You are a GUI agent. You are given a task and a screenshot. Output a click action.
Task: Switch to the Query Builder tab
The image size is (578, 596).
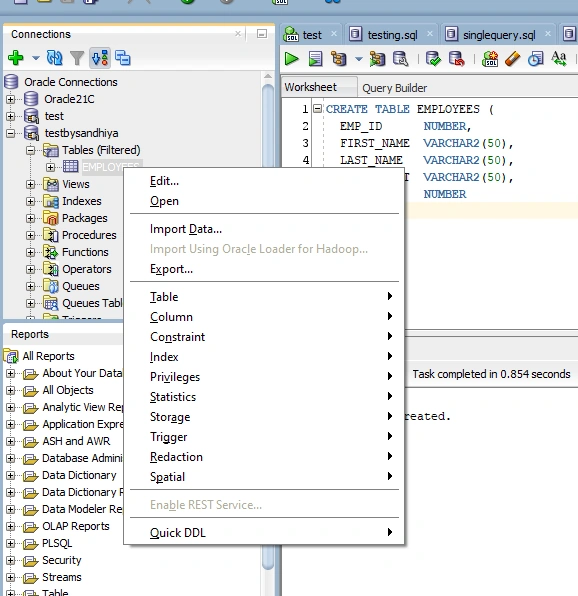tap(394, 88)
